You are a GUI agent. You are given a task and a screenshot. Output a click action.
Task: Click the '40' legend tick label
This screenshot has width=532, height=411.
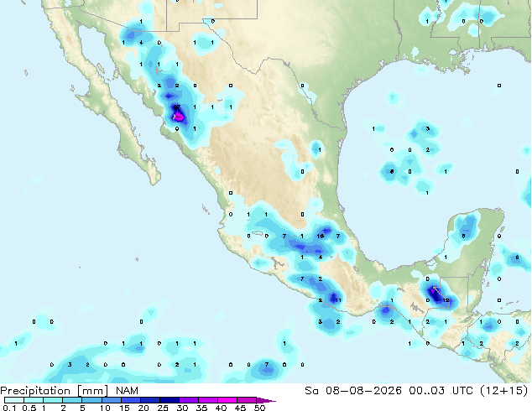point(221,408)
